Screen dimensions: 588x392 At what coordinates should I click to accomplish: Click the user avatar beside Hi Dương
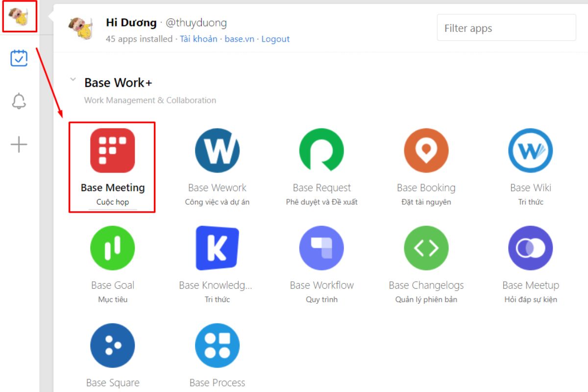tap(81, 28)
